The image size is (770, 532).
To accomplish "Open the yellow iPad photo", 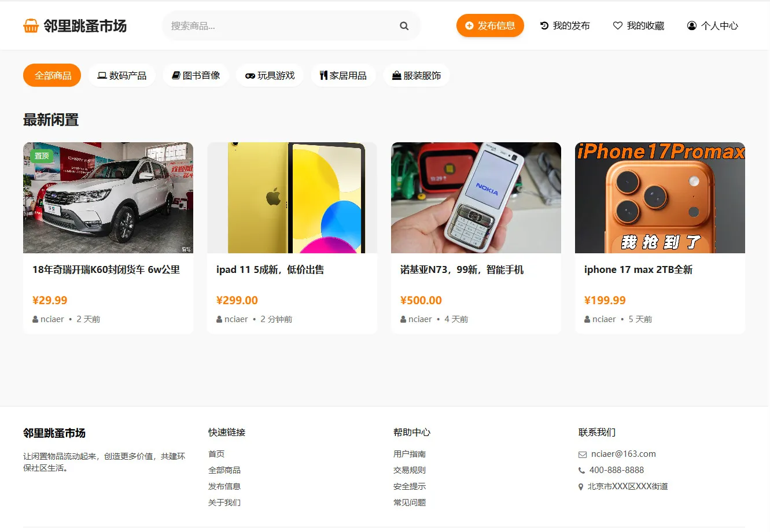I will click(292, 198).
